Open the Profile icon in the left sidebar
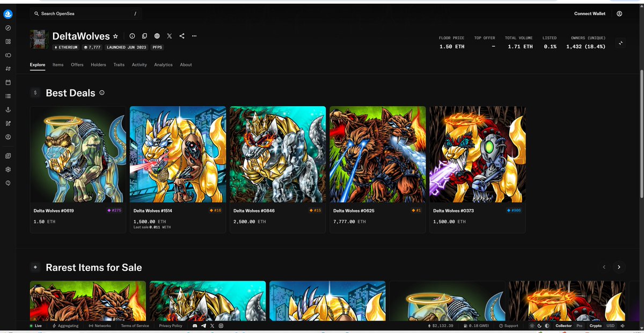 pyautogui.click(x=8, y=137)
